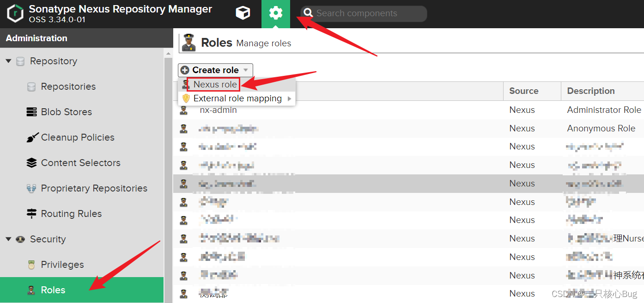Open the Administration gear icon
This screenshot has height=303, width=644.
point(276,13)
